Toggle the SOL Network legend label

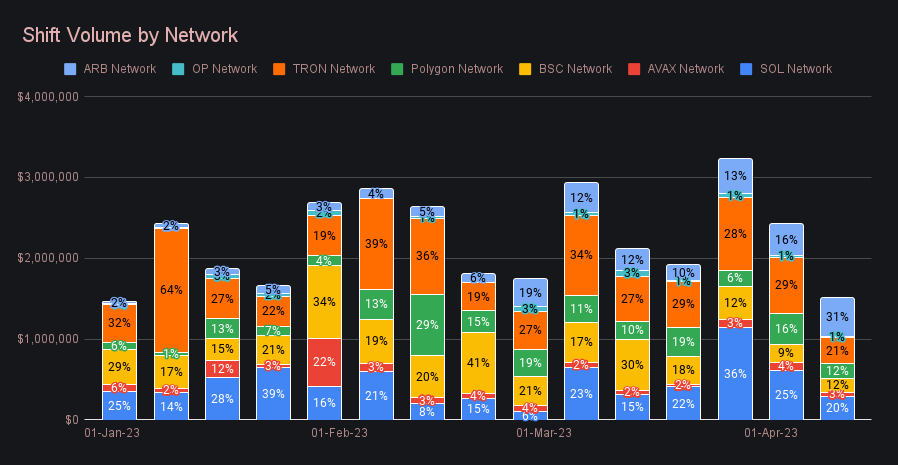[x=795, y=69]
